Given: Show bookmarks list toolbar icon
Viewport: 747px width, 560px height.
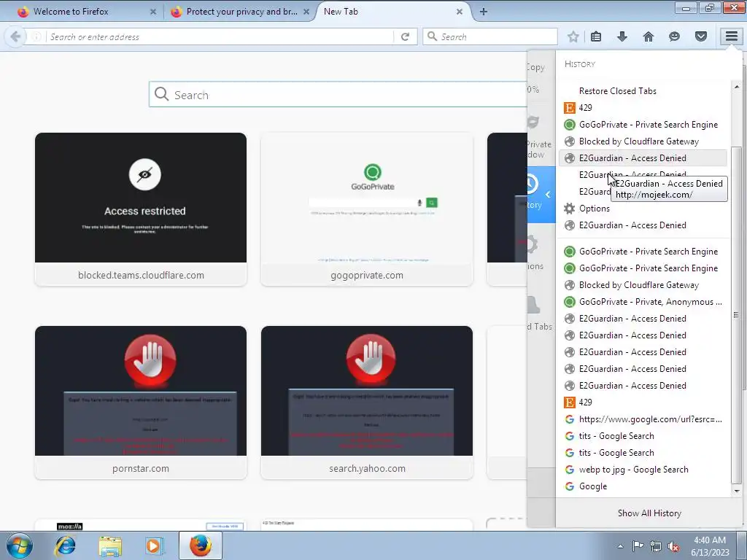Looking at the screenshot, I should [x=596, y=36].
